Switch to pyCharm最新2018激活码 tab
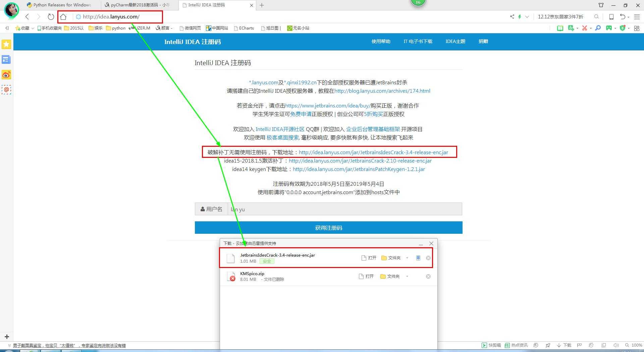 click(138, 5)
